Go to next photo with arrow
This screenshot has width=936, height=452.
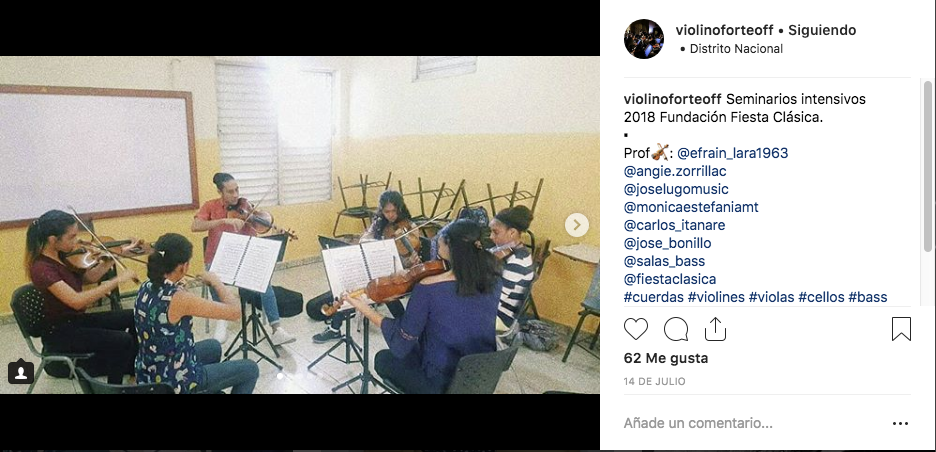tap(577, 225)
